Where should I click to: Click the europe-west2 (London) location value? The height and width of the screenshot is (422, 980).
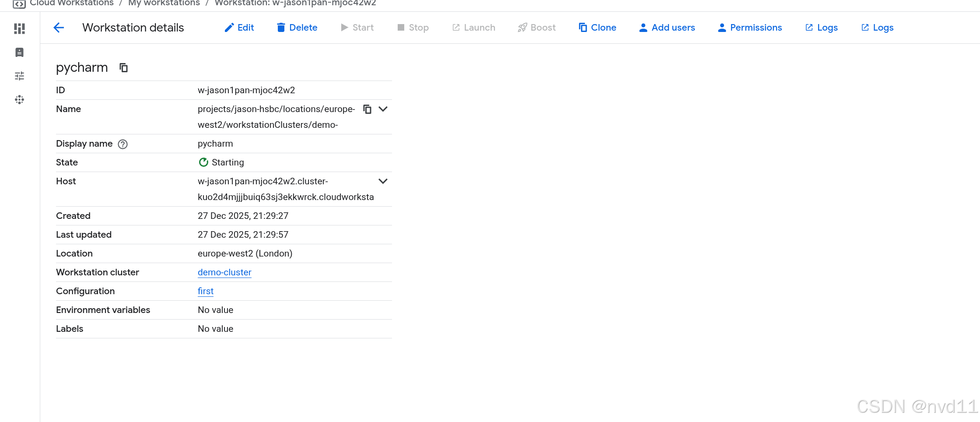(x=245, y=253)
